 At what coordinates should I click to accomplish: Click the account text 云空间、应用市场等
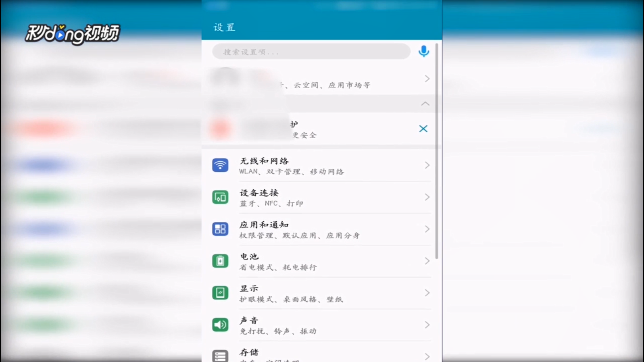click(332, 85)
